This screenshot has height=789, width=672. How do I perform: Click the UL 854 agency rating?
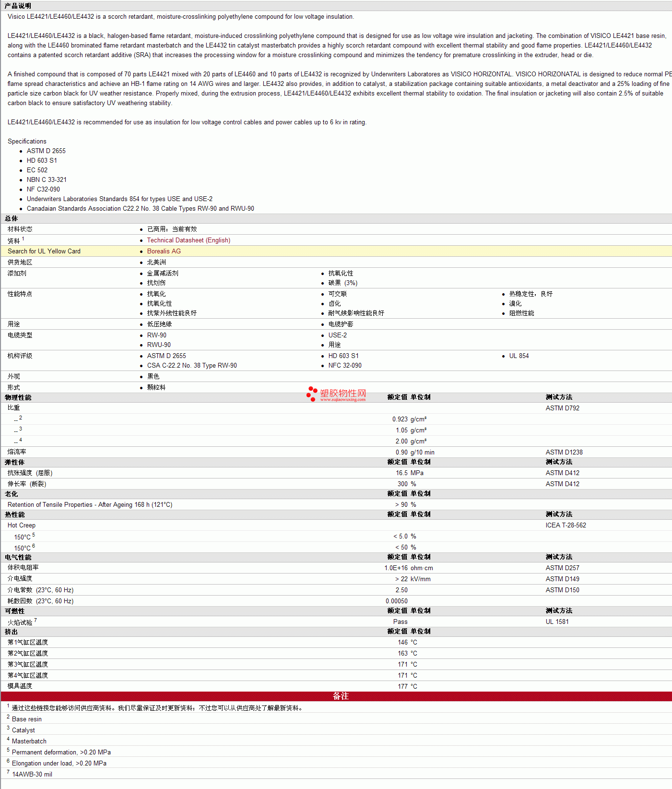coord(519,356)
